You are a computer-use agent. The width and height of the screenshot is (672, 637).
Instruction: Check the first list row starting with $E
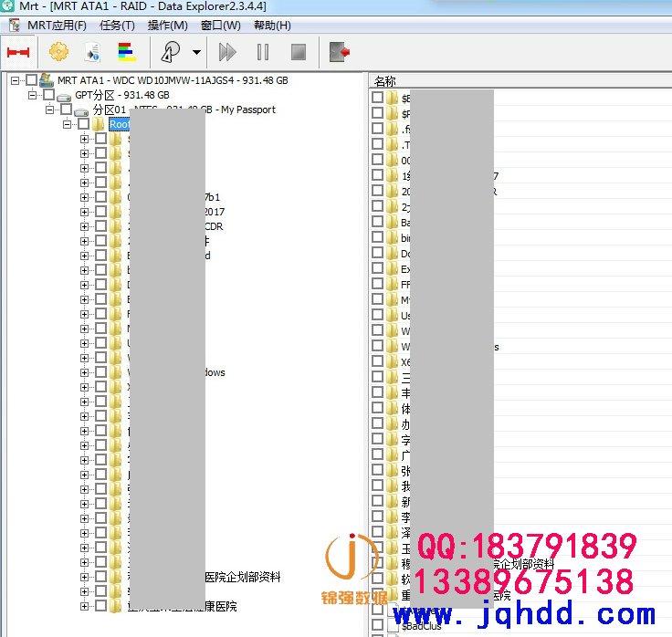coord(378,98)
